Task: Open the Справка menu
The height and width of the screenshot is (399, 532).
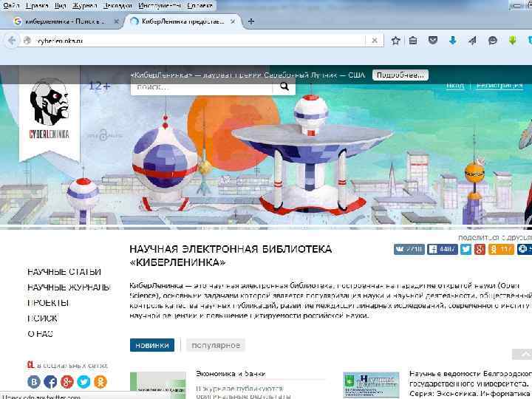Action: tap(200, 5)
